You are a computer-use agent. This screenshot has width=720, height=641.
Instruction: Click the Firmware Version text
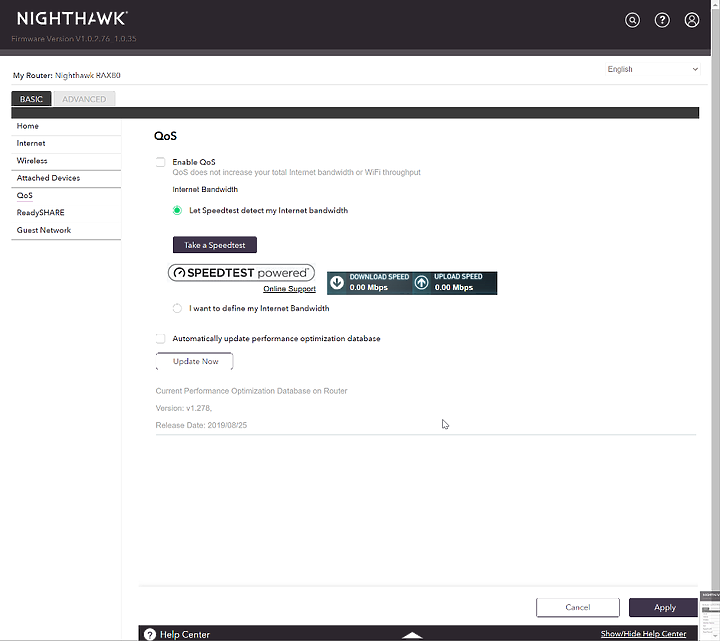click(73, 39)
